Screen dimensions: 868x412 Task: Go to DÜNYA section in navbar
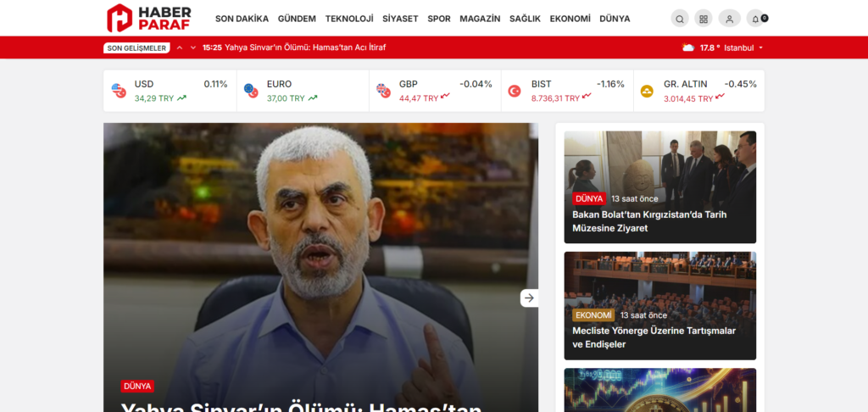click(x=615, y=19)
